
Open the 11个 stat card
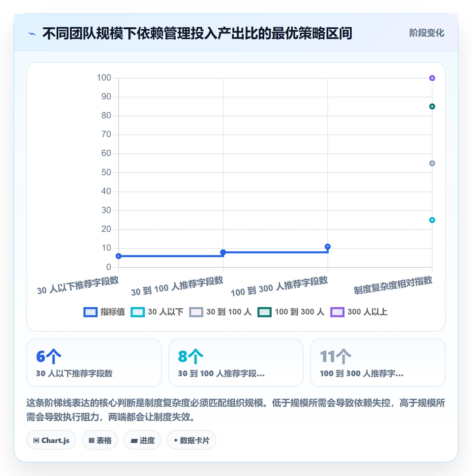[x=378, y=363]
